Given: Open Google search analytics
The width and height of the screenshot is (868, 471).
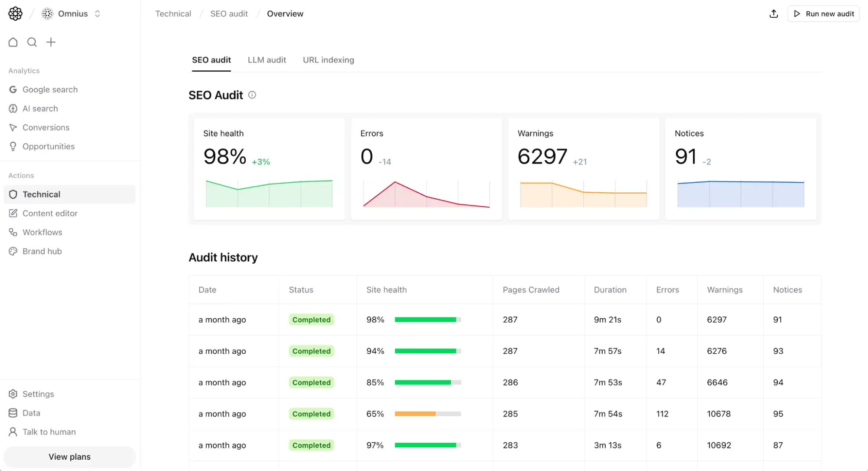Looking at the screenshot, I should pos(50,89).
